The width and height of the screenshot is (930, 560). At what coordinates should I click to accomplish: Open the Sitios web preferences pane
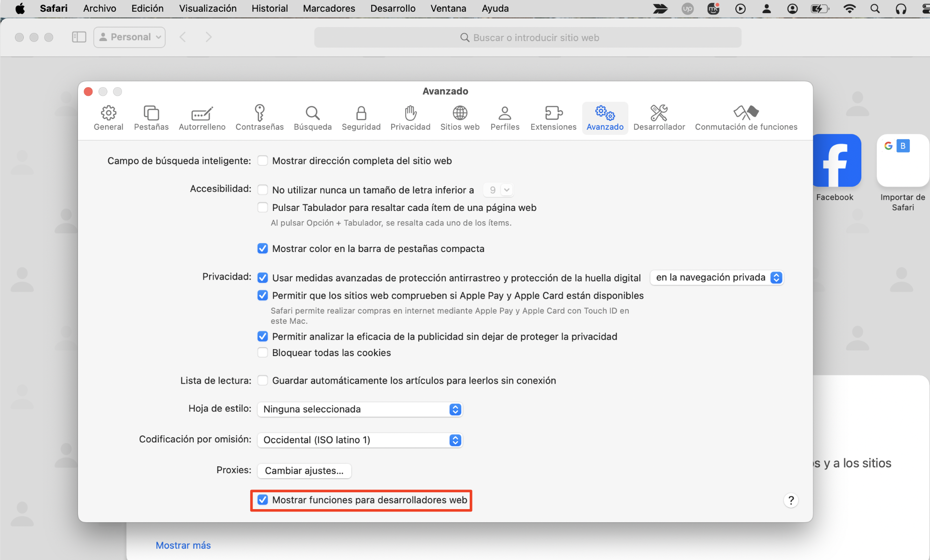(460, 118)
